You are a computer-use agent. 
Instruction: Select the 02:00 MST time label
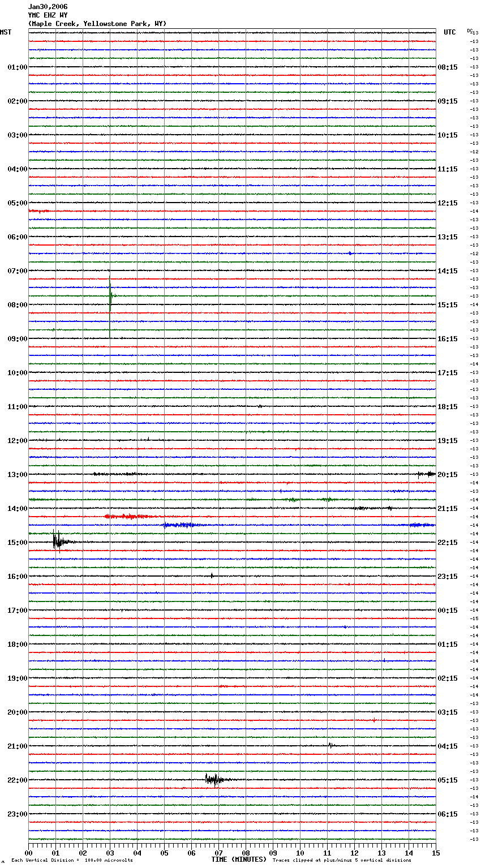[18, 101]
